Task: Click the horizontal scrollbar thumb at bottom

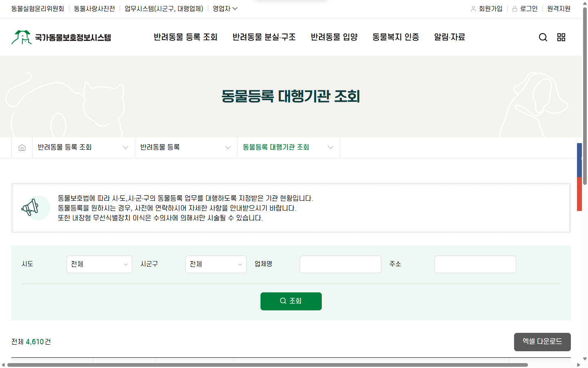Action: point(267,365)
